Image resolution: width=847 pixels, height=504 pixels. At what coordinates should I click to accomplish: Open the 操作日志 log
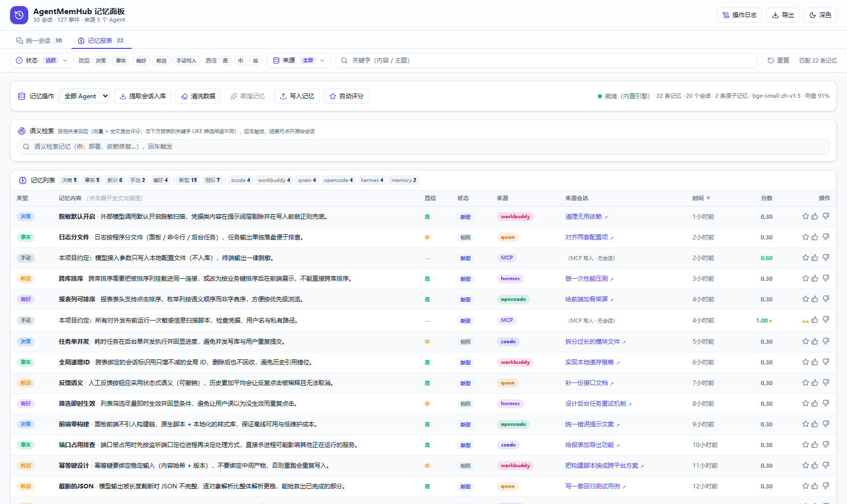point(740,15)
